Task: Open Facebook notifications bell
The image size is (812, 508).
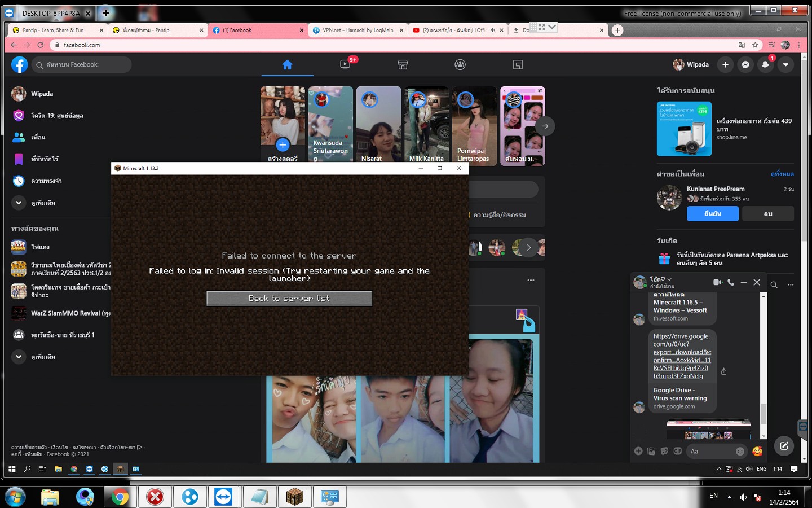Action: click(x=765, y=65)
